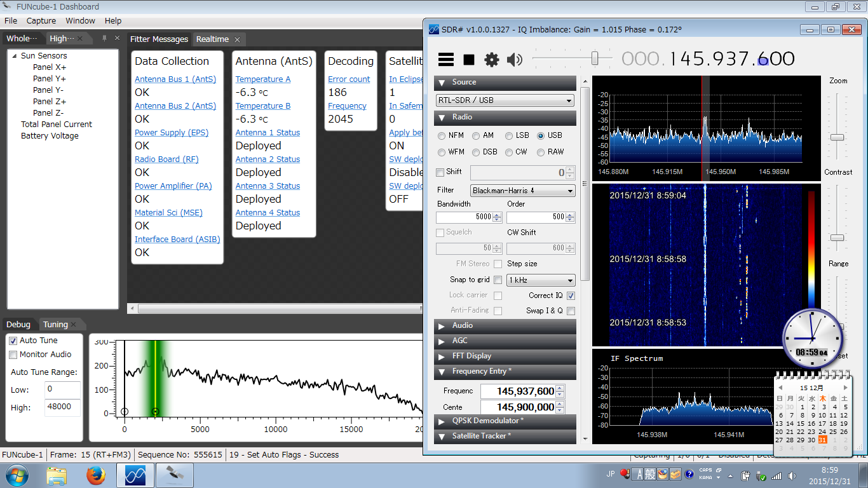868x488 pixels.
Task: Expand the AGC panel
Action: click(x=505, y=341)
